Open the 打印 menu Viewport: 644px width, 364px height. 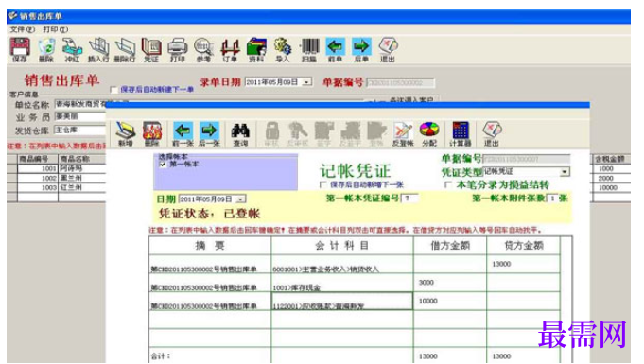click(56, 29)
